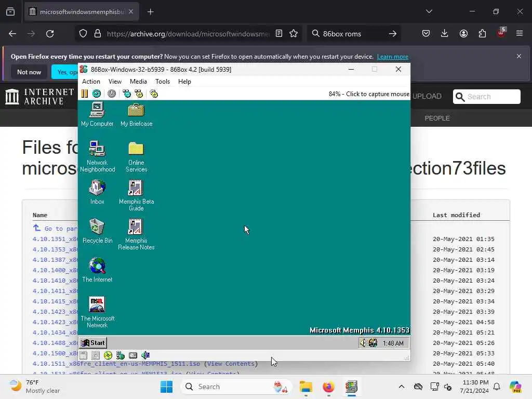The image size is (532, 399).
Task: Click the Internet Archive search box
Action: pyautogui.click(x=486, y=97)
